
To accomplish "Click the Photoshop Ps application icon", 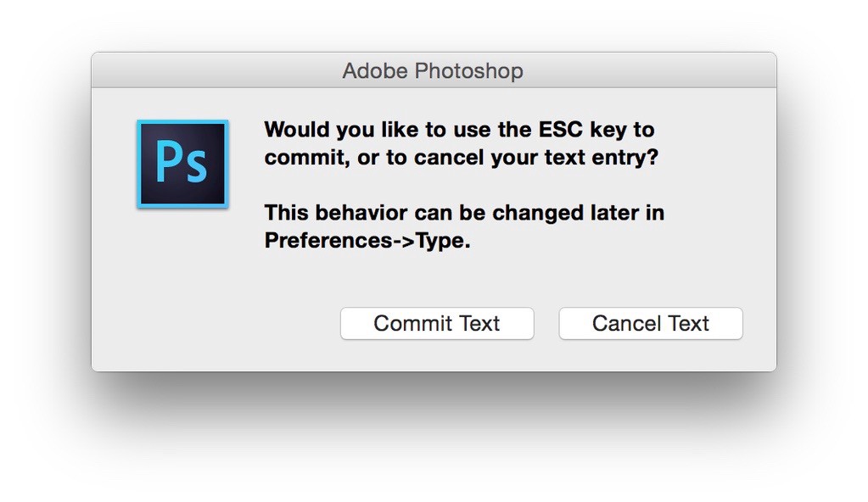I will coord(182,164).
